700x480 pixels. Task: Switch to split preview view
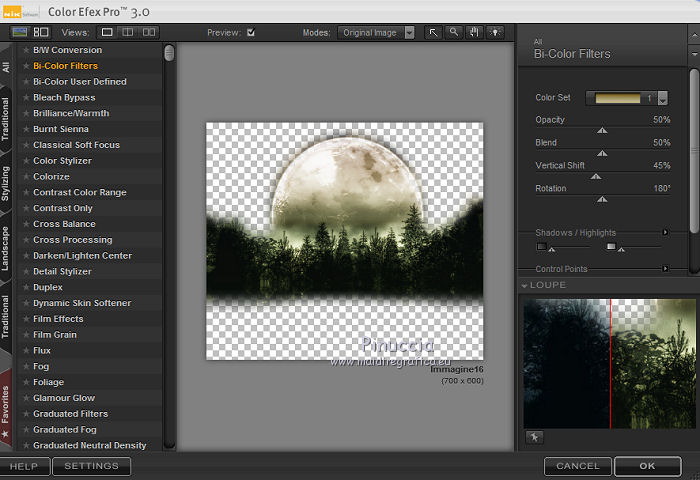tap(126, 32)
